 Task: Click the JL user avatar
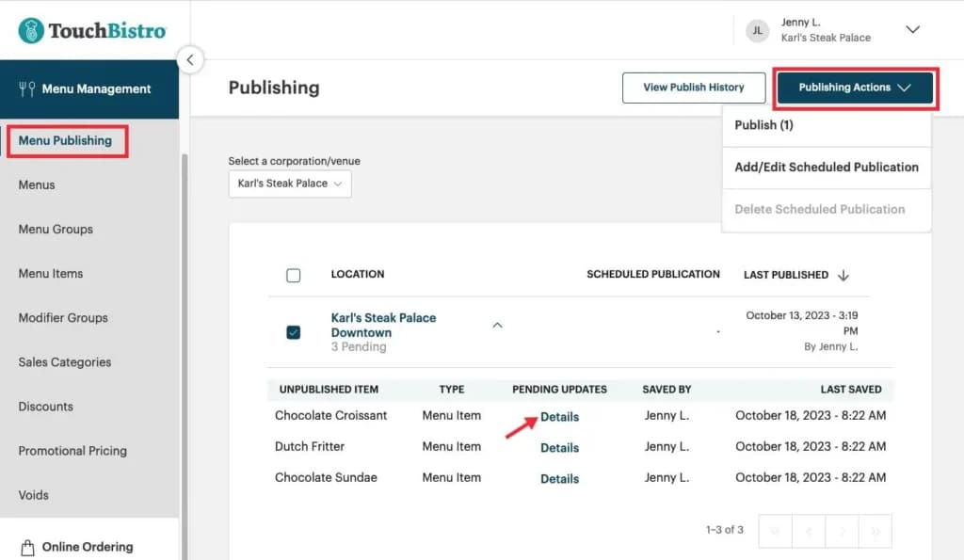757,30
